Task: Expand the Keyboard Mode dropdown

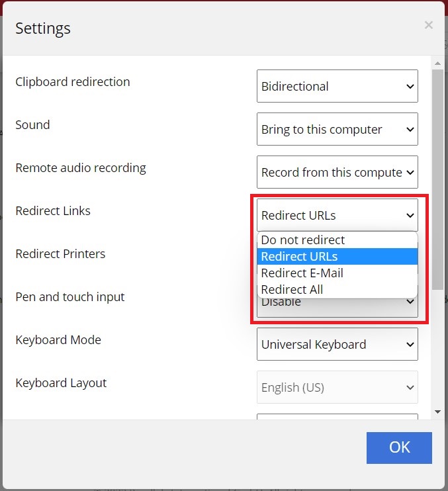Action: tap(337, 344)
